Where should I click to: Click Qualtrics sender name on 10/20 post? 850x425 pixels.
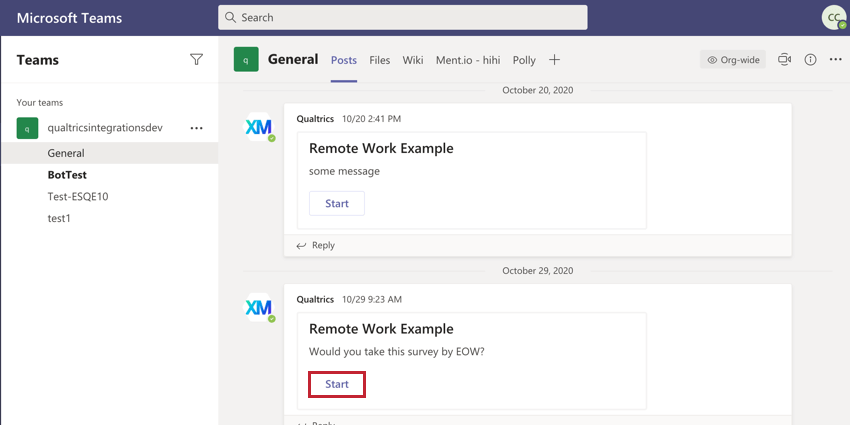315,119
